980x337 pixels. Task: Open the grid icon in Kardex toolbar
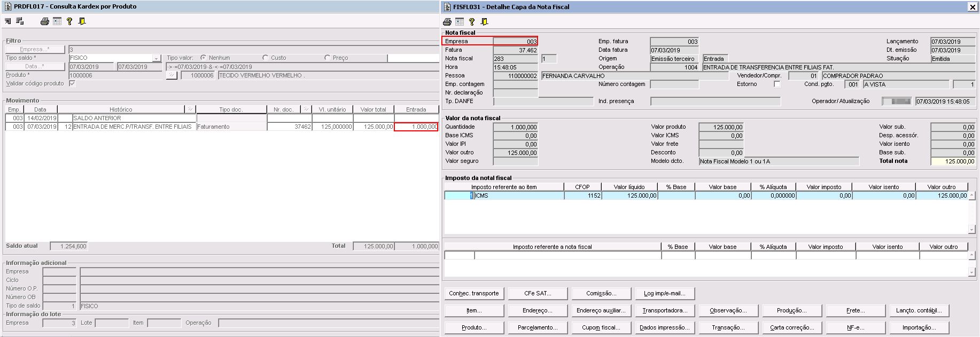click(57, 21)
